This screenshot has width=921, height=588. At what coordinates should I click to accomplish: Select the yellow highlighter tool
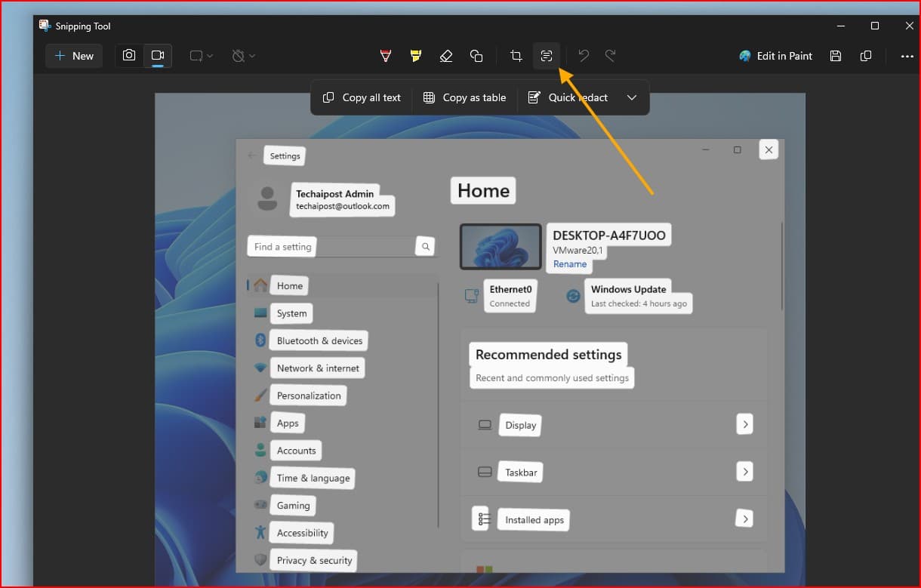[x=416, y=56]
